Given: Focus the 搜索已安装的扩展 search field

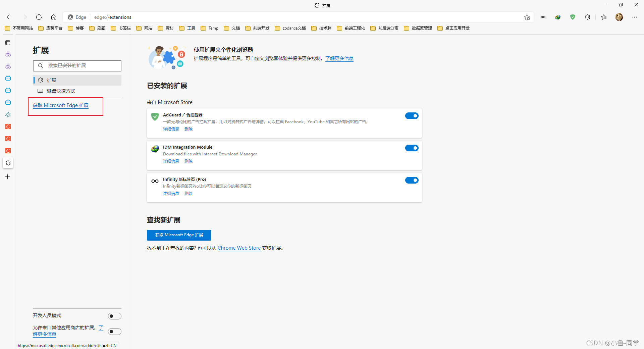Looking at the screenshot, I should click(77, 66).
